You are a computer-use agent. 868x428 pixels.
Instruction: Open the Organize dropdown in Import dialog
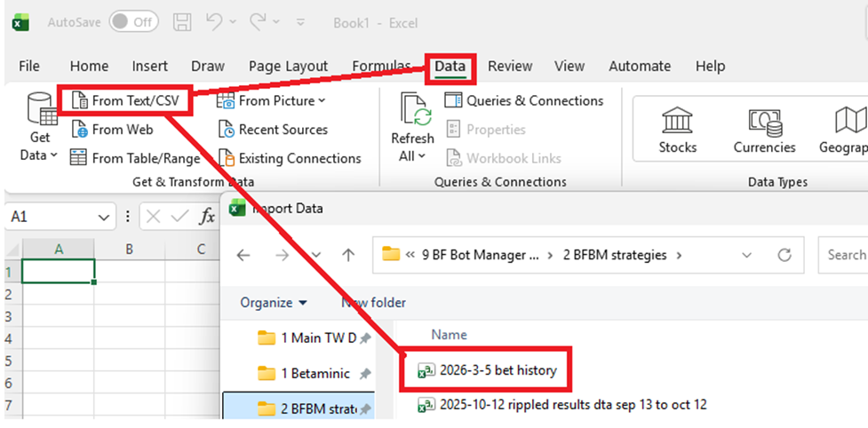[273, 303]
